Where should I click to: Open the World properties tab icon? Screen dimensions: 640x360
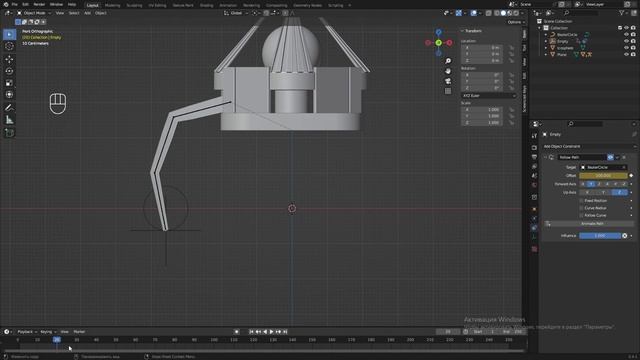point(534,185)
